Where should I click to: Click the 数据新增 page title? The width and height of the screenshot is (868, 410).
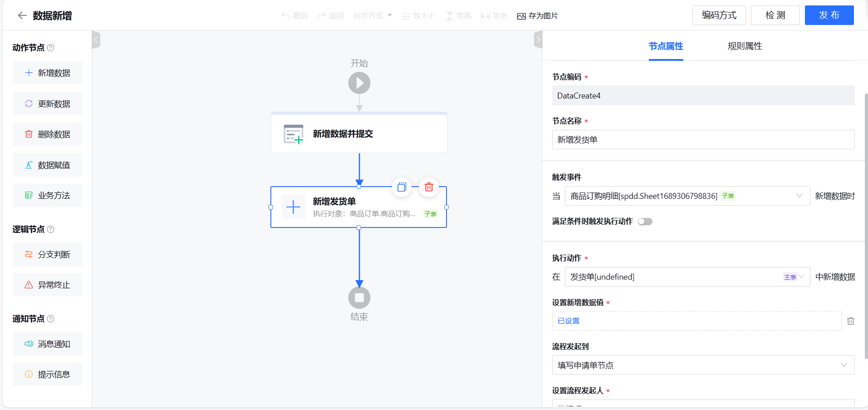coord(52,15)
